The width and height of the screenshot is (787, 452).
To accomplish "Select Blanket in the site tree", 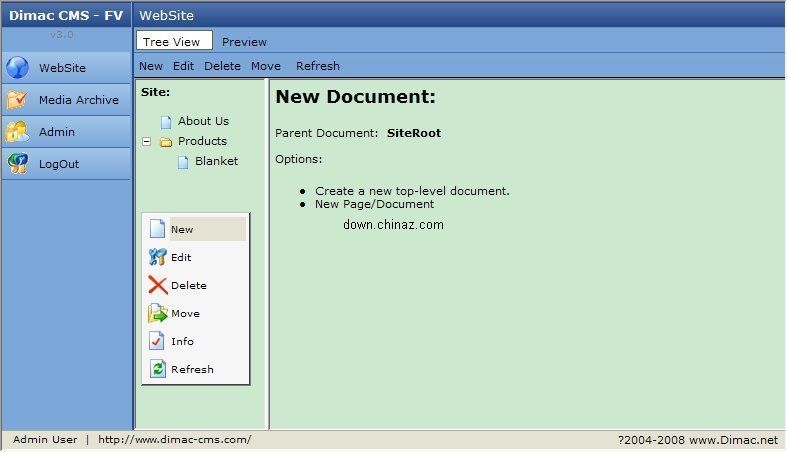I will point(216,161).
